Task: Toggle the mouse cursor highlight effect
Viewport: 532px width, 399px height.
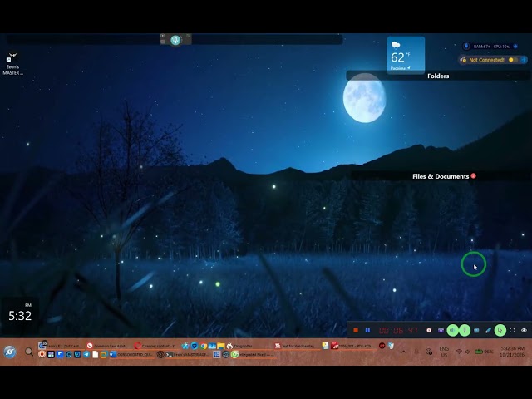Action: (500, 330)
